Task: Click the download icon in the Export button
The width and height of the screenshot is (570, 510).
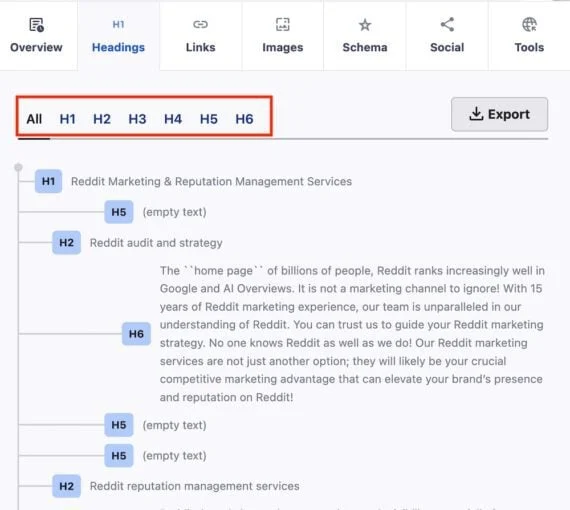Action: (x=476, y=114)
